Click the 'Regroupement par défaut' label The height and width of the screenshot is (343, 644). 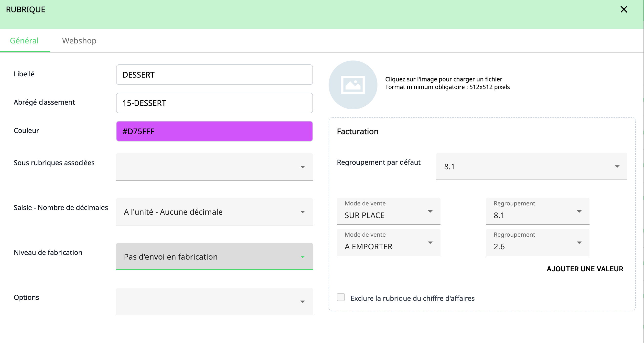tap(378, 162)
